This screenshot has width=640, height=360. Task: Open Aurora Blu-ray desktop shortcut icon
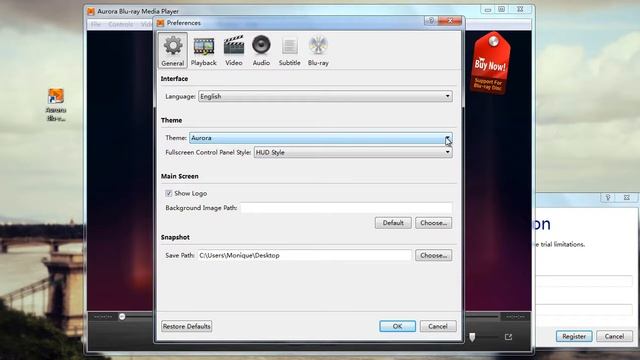point(56,105)
